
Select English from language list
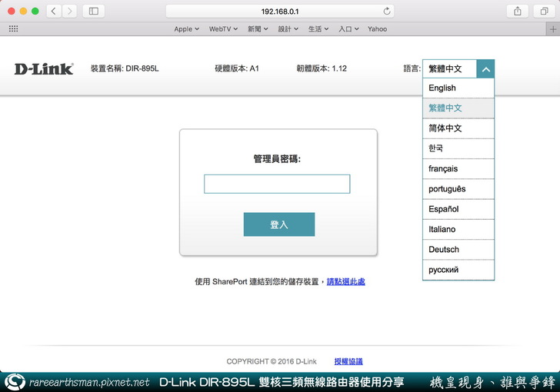[x=458, y=88]
